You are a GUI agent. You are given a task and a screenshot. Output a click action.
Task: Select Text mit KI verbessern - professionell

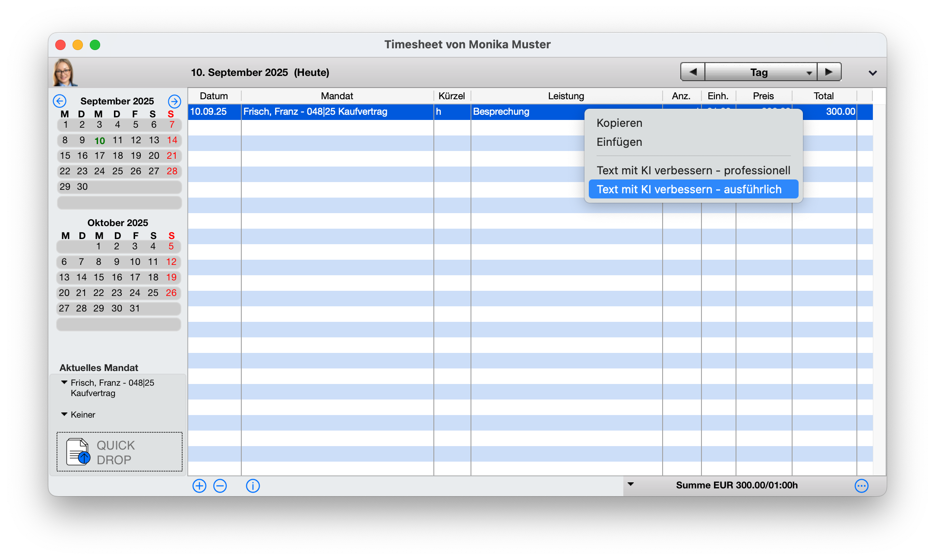click(693, 170)
